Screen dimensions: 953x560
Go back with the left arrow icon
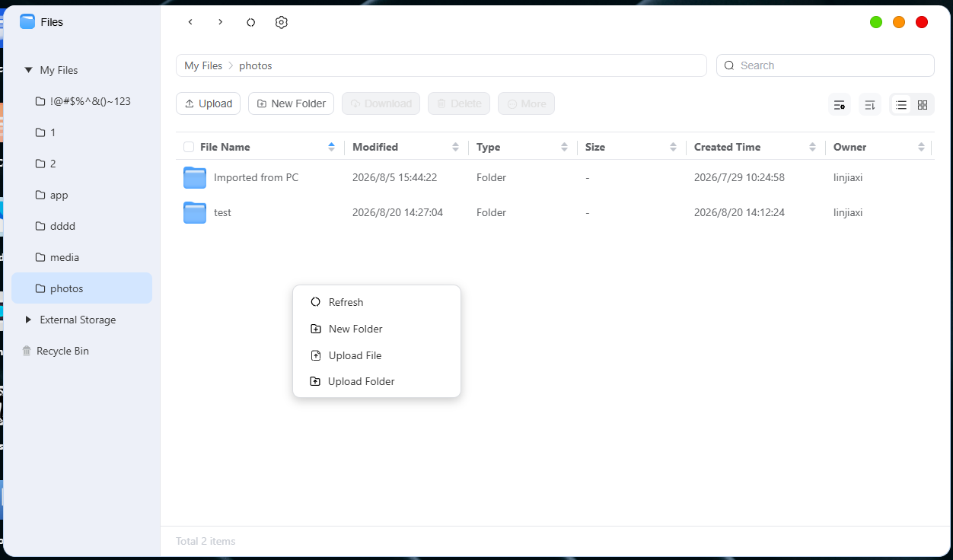point(190,22)
